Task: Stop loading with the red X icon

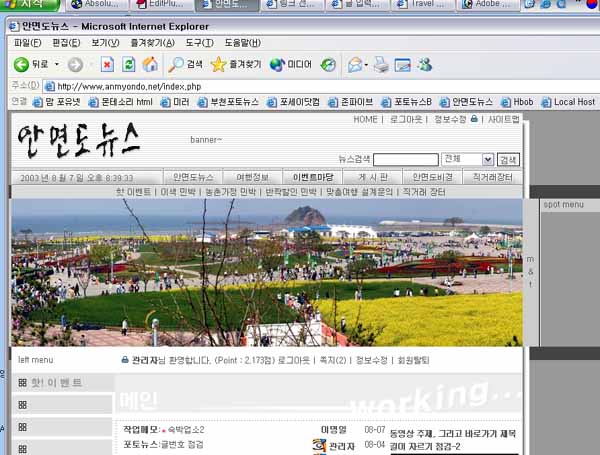Action: click(x=107, y=64)
